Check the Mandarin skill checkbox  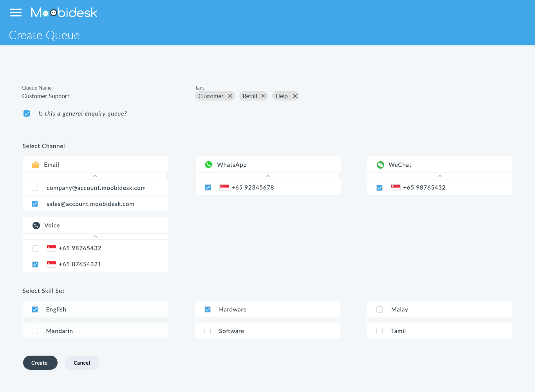35,331
